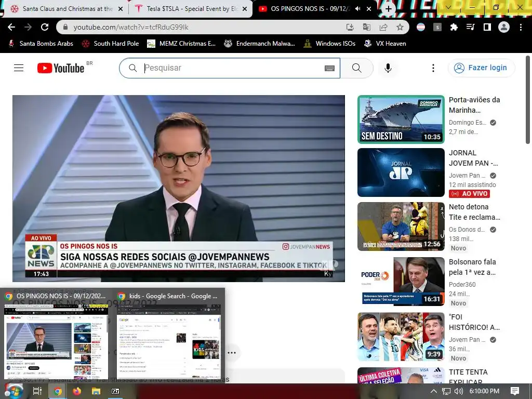The width and height of the screenshot is (532, 399).
Task: Open the Endermanch Malwa... bookmark
Action: [260, 44]
